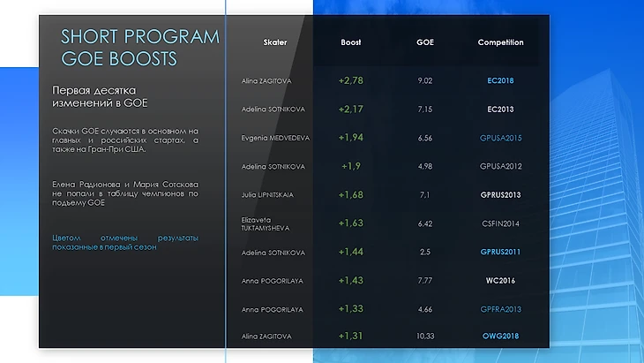Click the +2,17 boost value
This screenshot has height=363, width=644.
coord(350,110)
